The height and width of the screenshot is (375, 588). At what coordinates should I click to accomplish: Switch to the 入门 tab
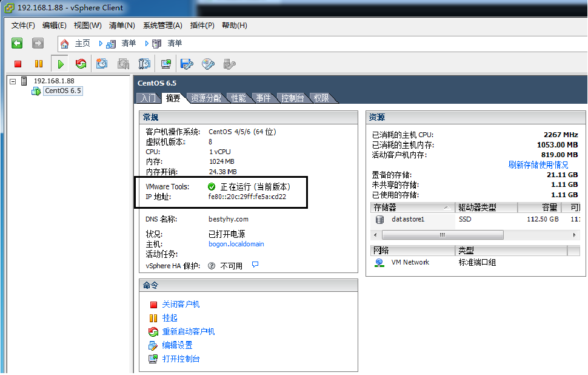148,98
